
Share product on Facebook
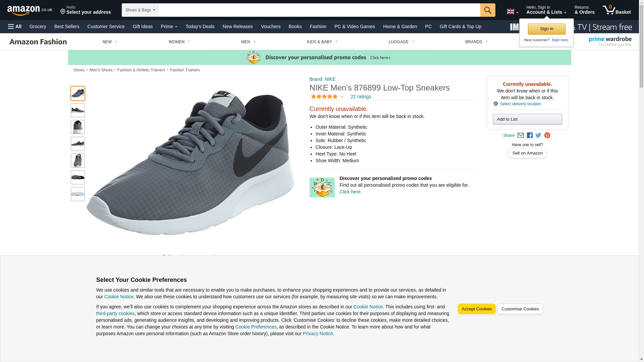[530, 135]
